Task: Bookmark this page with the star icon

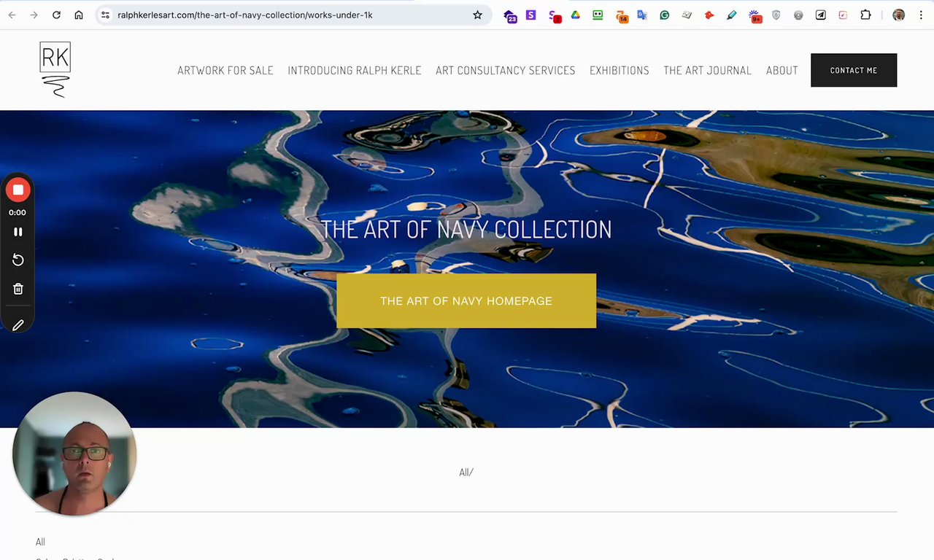Action: 477,15
